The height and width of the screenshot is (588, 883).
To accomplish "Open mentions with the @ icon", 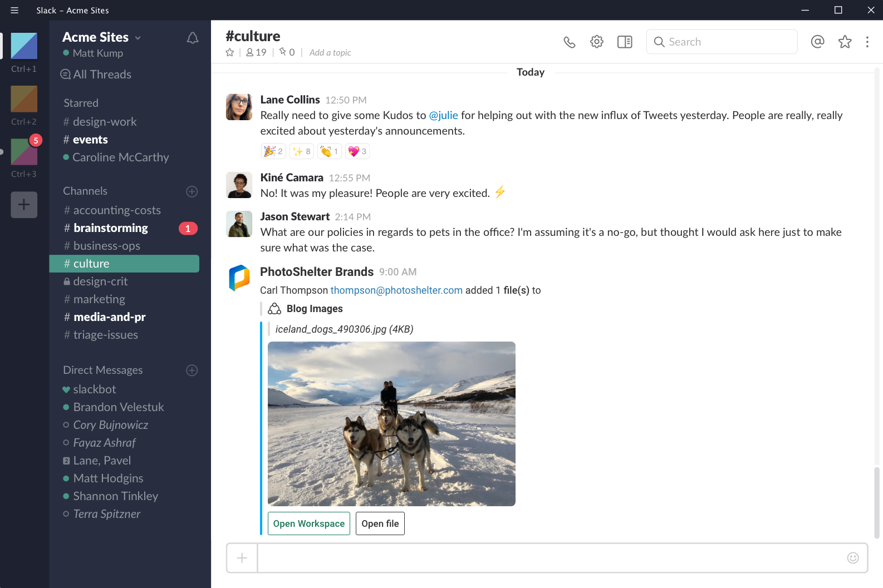I will [x=817, y=42].
